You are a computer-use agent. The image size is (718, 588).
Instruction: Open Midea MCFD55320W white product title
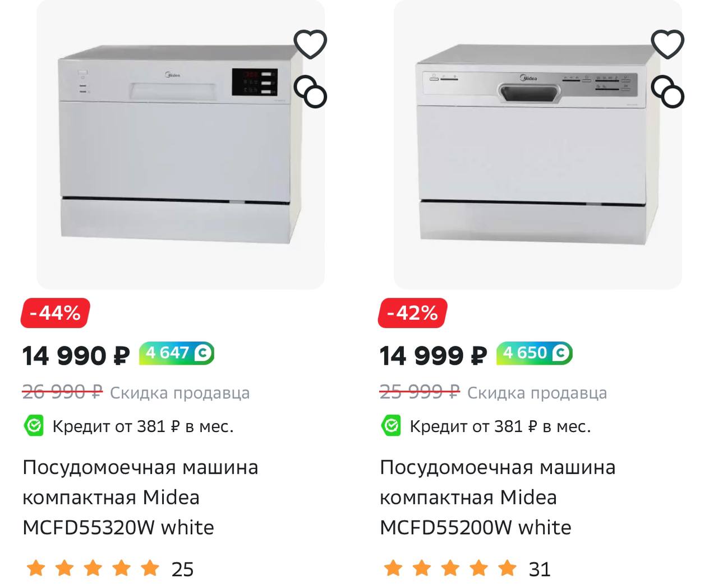point(140,497)
